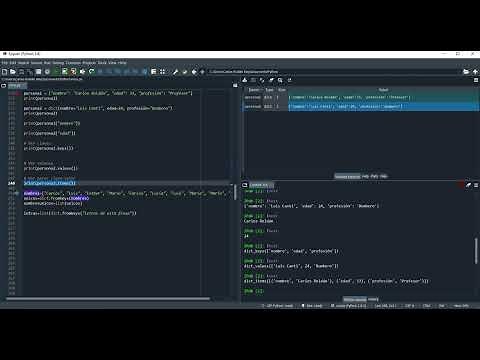Click the print(personal.items()) code line
The width and height of the screenshot is (480, 360).
[x=50, y=183]
